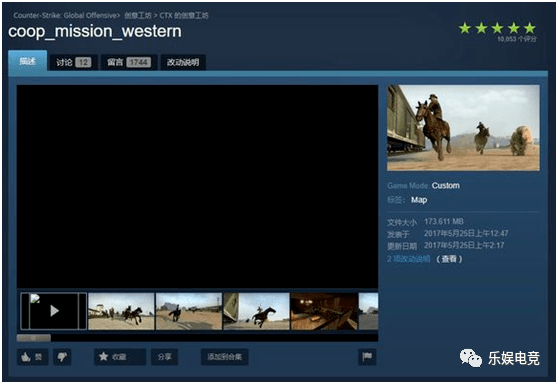This screenshot has height=384, width=558.
Task: Open the 留言 comments tab
Action: (129, 63)
